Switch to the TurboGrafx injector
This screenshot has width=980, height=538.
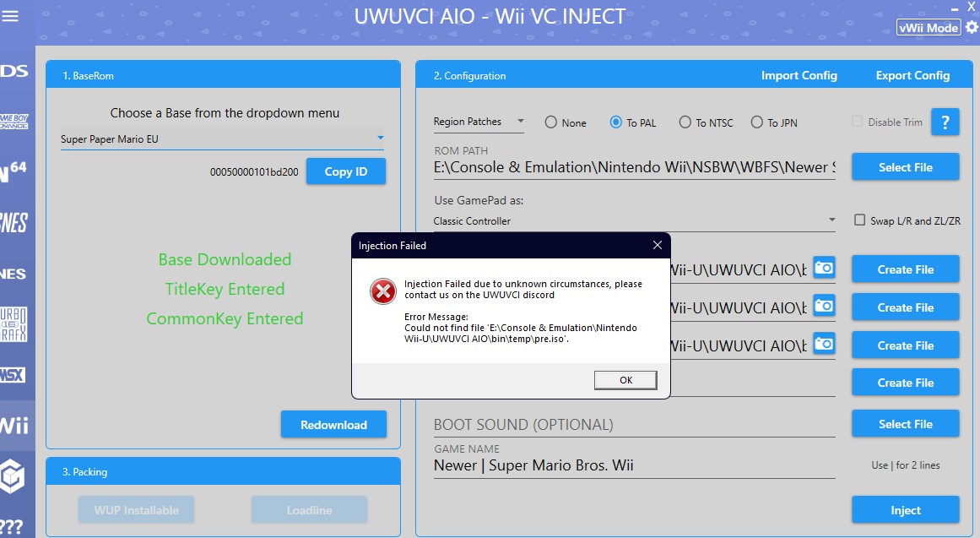click(14, 324)
